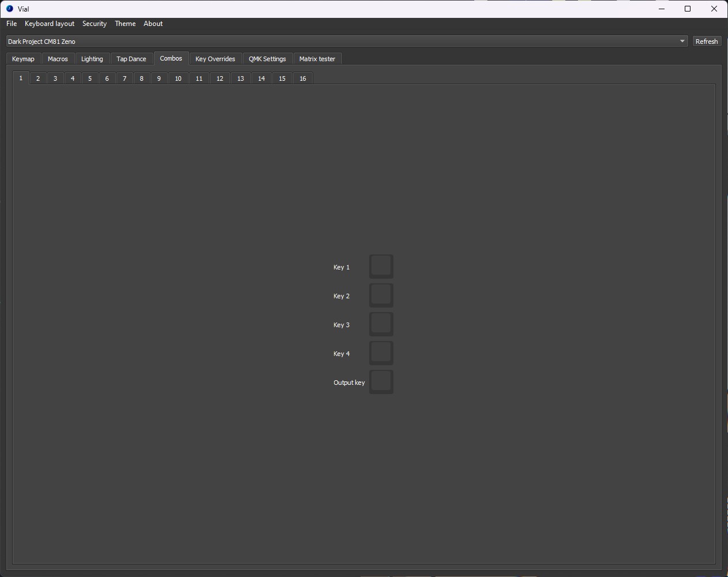Select combo tab 12
Image resolution: width=728 pixels, height=577 pixels.
coord(220,78)
